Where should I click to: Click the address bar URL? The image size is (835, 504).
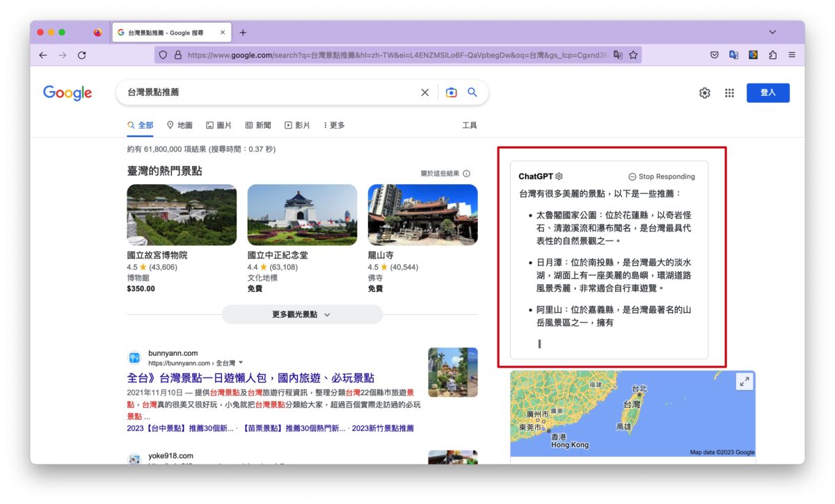399,55
